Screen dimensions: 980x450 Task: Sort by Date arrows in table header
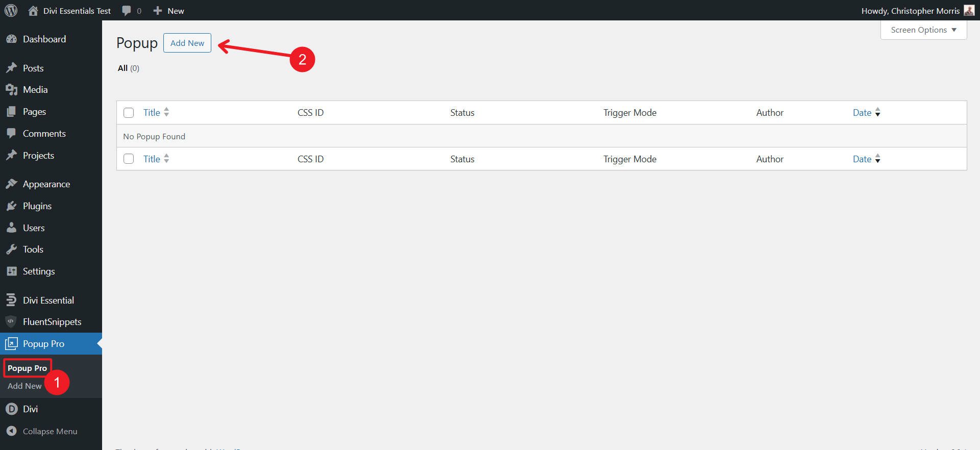click(x=877, y=112)
